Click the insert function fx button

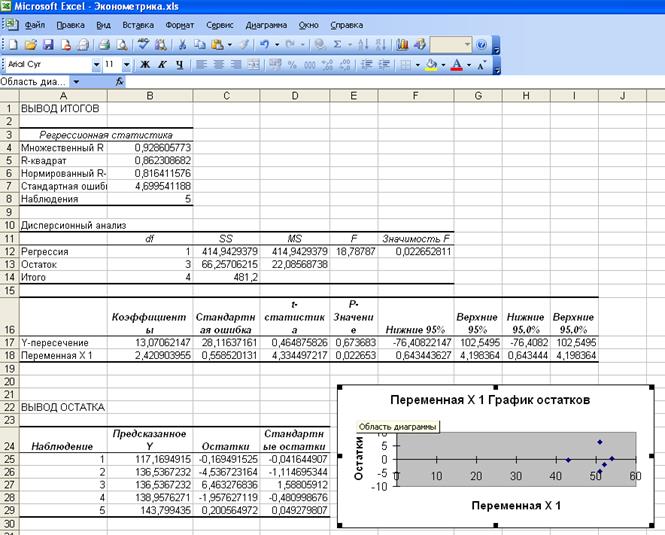120,82
